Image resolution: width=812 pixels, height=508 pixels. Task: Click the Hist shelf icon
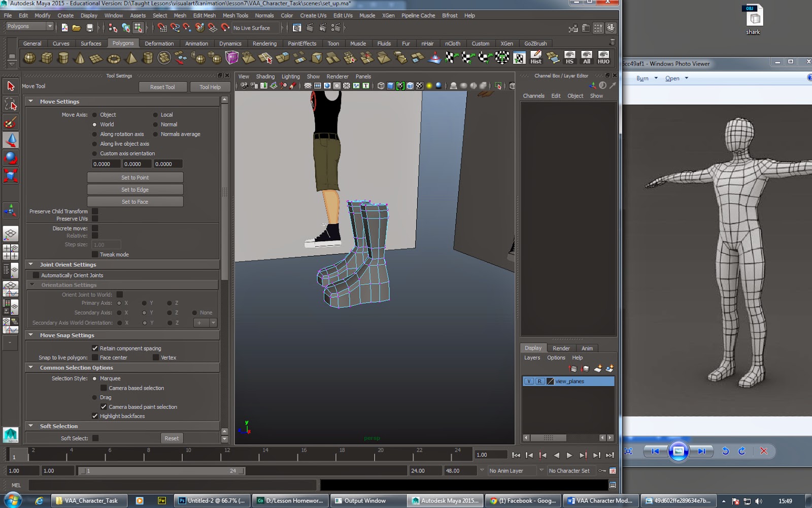pos(536,58)
